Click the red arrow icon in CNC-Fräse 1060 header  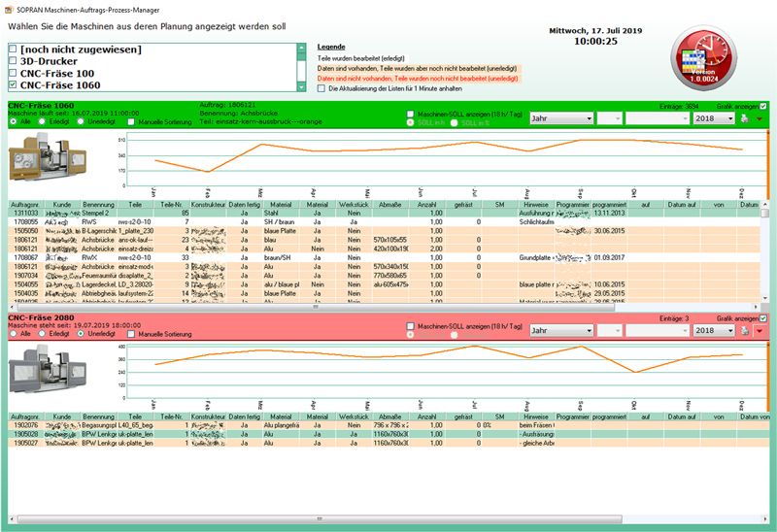click(x=760, y=118)
